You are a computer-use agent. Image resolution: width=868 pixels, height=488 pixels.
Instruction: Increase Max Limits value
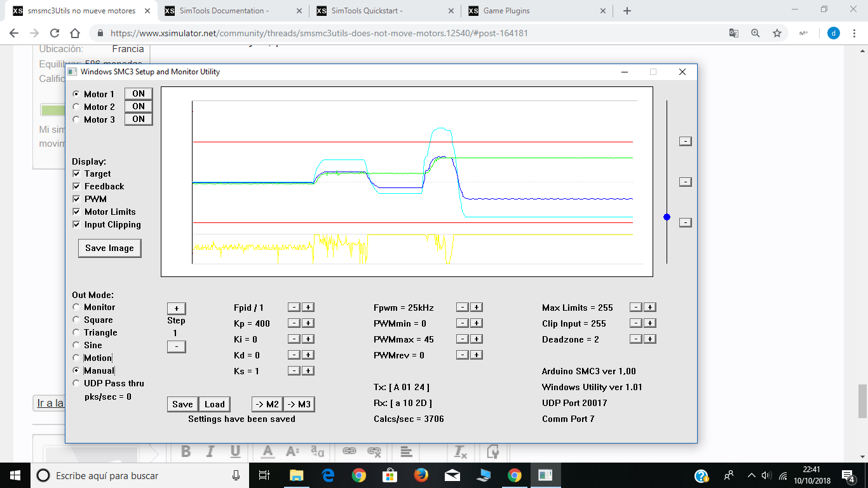649,307
